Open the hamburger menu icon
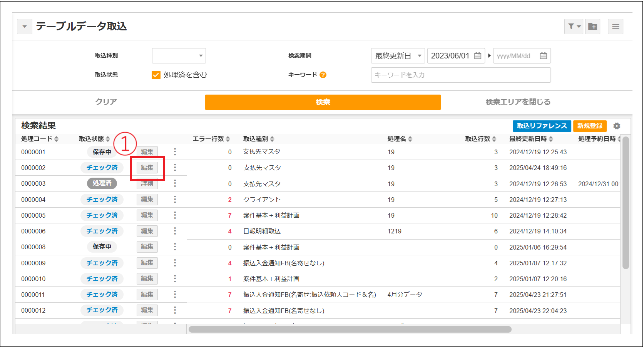This screenshot has height=348, width=644. point(616,27)
